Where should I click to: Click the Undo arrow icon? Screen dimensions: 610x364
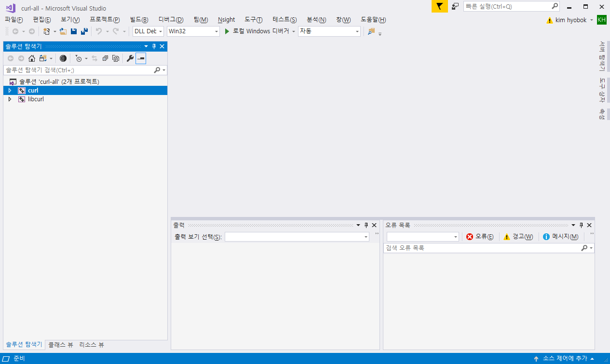(x=99, y=31)
